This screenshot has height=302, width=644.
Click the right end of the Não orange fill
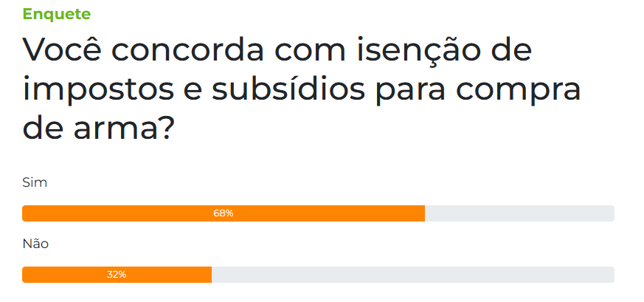pos(209,275)
